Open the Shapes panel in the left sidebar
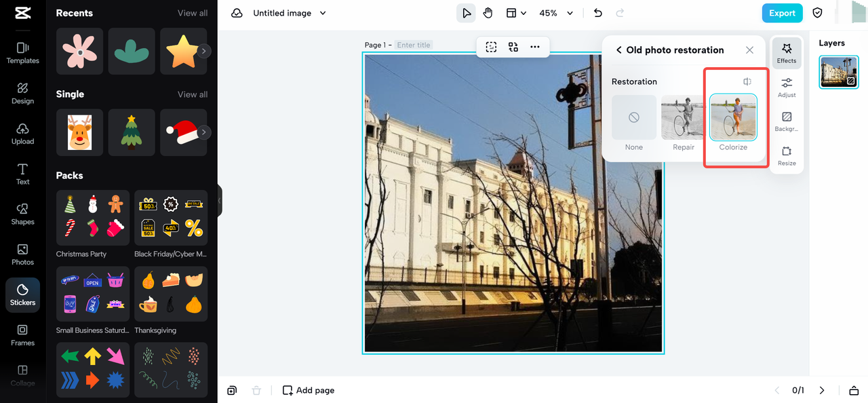This screenshot has height=403, width=868. (22, 215)
